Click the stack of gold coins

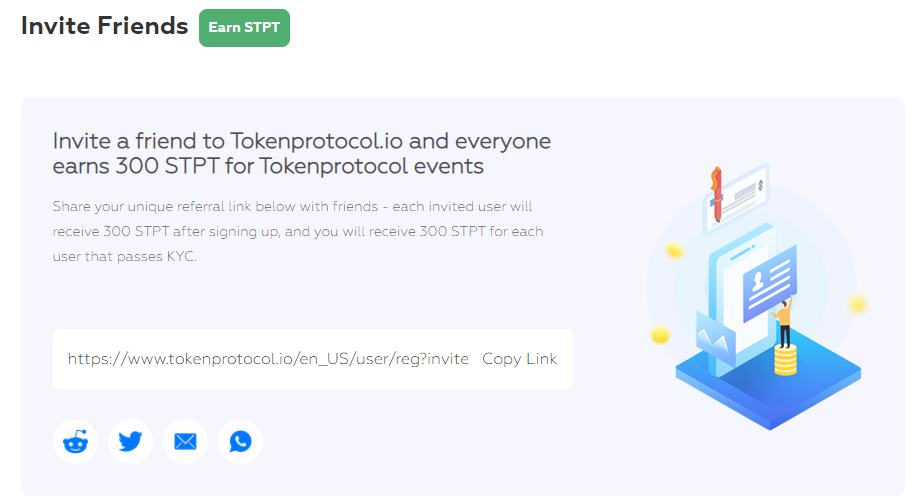tap(786, 361)
